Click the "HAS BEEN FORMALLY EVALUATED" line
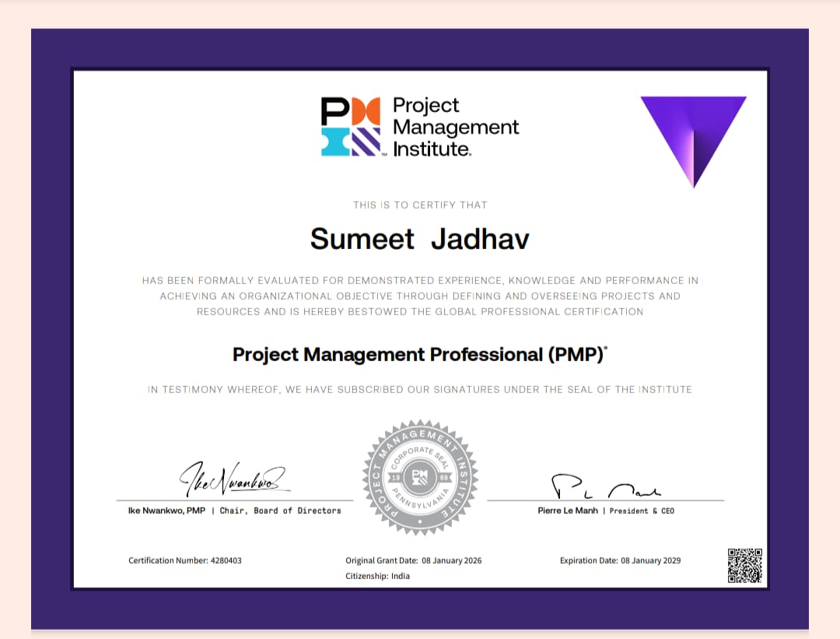This screenshot has width=840, height=639. pos(420,280)
